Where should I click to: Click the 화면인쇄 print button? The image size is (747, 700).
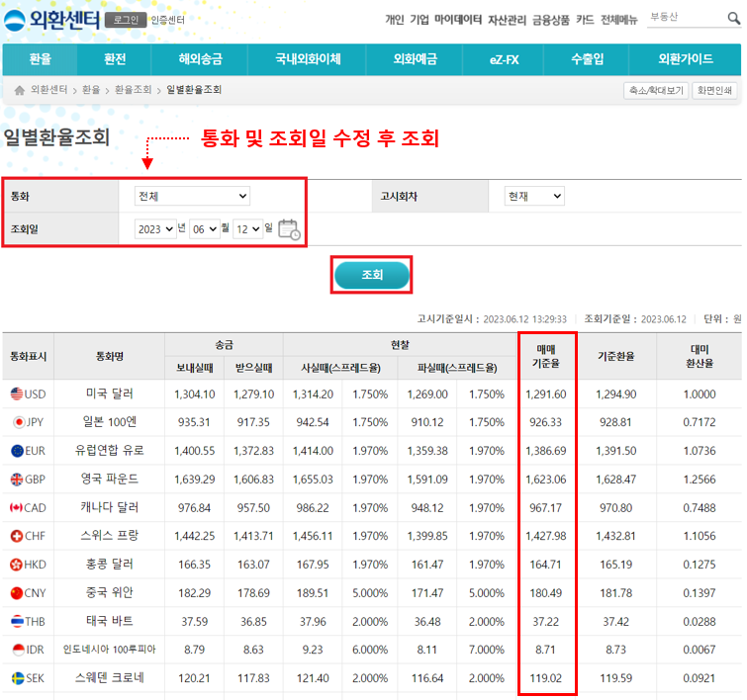tap(713, 90)
